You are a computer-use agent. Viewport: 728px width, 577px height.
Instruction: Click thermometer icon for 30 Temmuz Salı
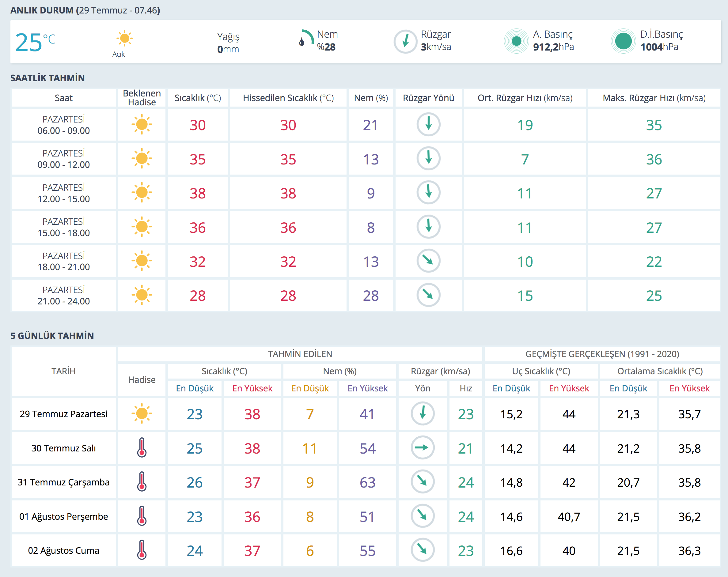tap(142, 447)
